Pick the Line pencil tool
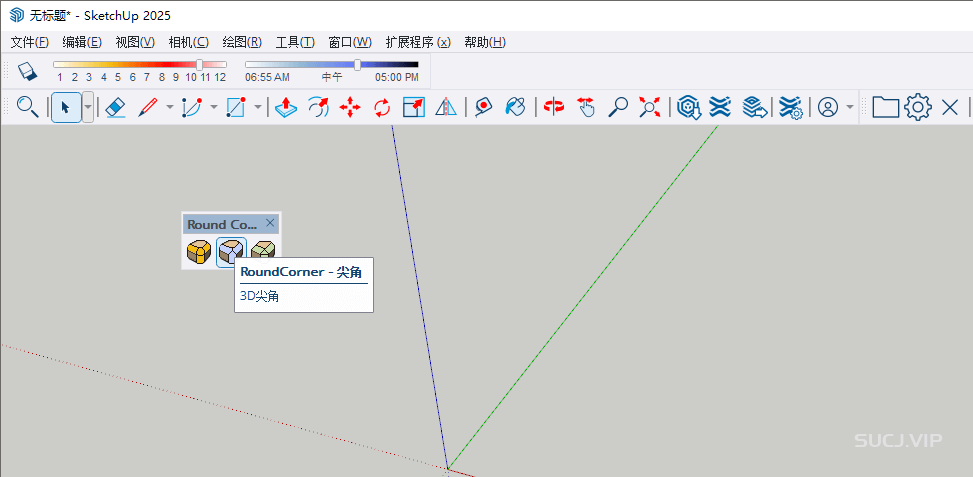The width and height of the screenshot is (973, 477). point(147,107)
